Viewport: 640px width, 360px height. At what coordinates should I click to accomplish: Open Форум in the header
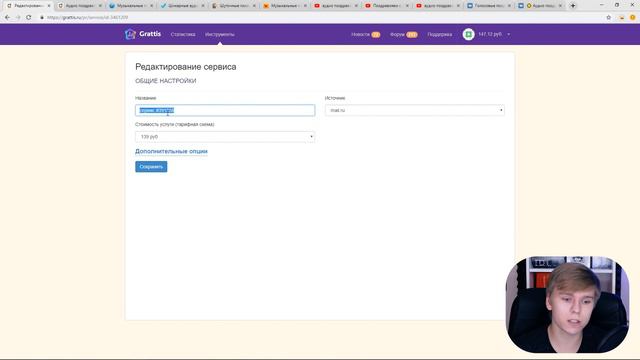[x=397, y=34]
